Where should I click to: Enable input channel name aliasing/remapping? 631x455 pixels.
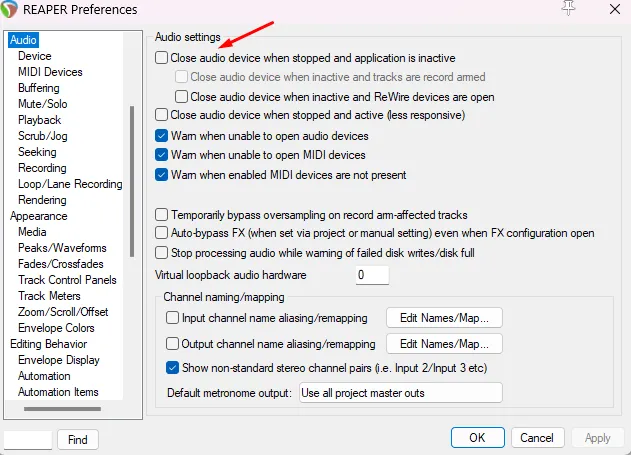(172, 318)
